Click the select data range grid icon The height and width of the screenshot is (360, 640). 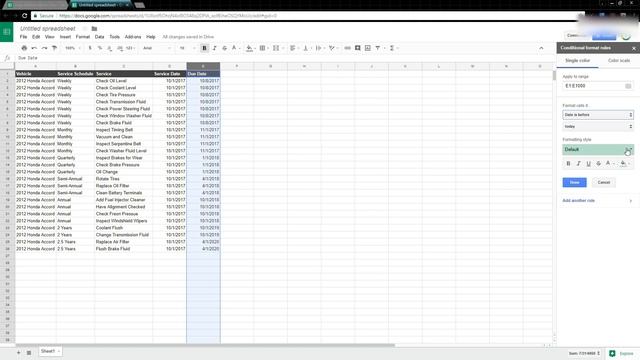(x=628, y=86)
